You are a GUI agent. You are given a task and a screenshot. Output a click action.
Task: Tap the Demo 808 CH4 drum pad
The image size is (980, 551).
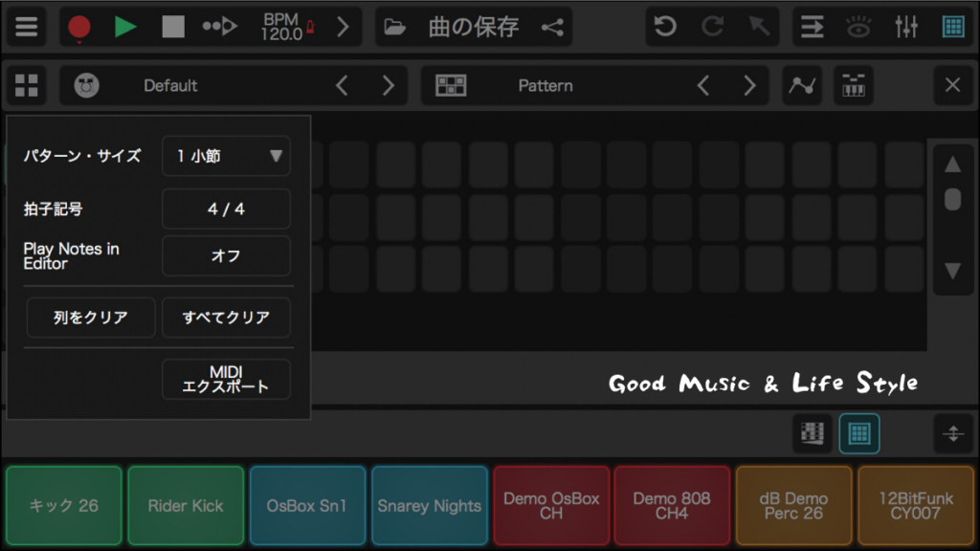(x=672, y=505)
